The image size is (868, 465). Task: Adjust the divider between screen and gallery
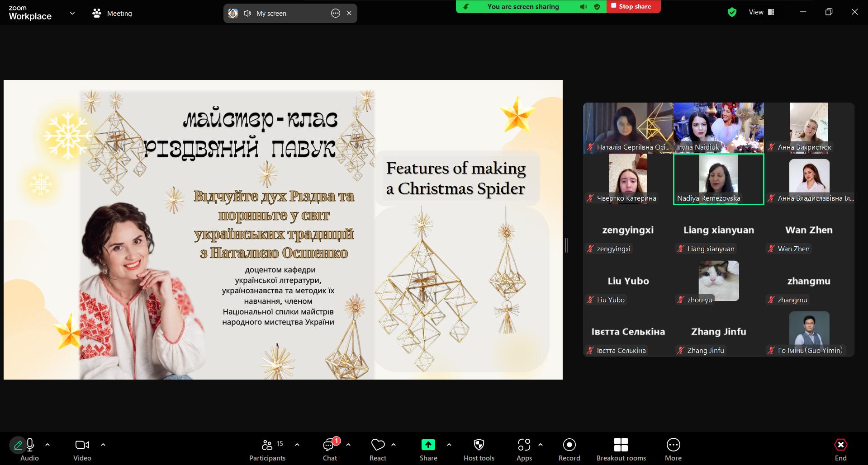click(566, 245)
